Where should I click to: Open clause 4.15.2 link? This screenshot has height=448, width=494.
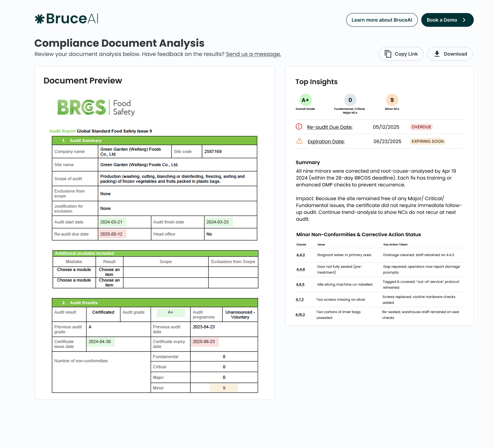[x=300, y=315]
